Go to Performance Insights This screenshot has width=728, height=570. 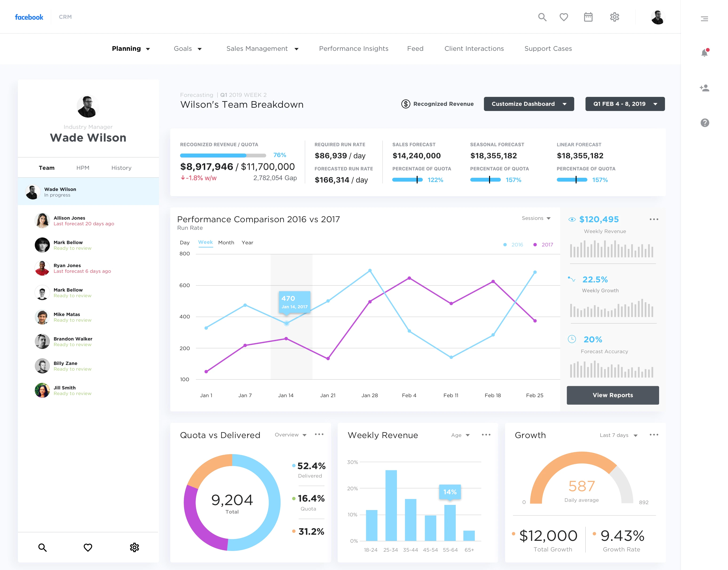tap(354, 49)
